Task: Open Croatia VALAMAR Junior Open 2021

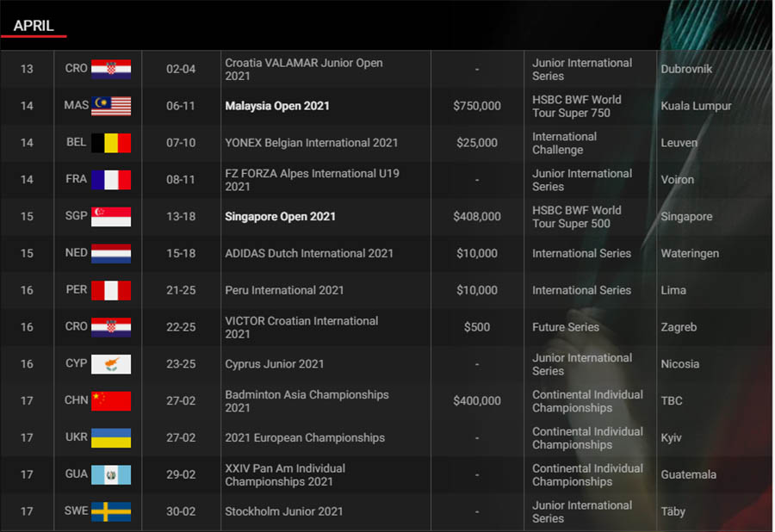Action: click(304, 69)
